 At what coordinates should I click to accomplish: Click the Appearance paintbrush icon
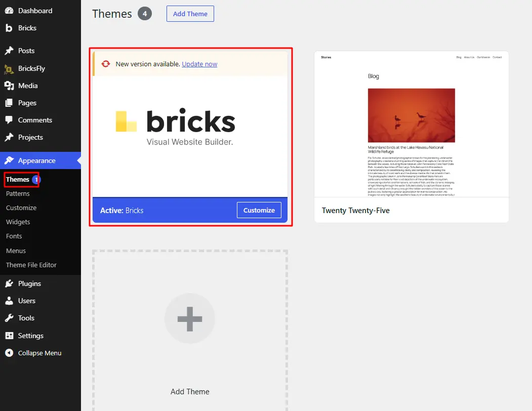(x=9, y=160)
